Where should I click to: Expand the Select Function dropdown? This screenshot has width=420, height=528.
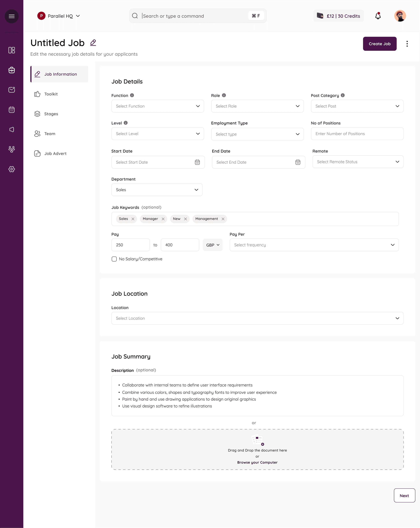pos(157,106)
